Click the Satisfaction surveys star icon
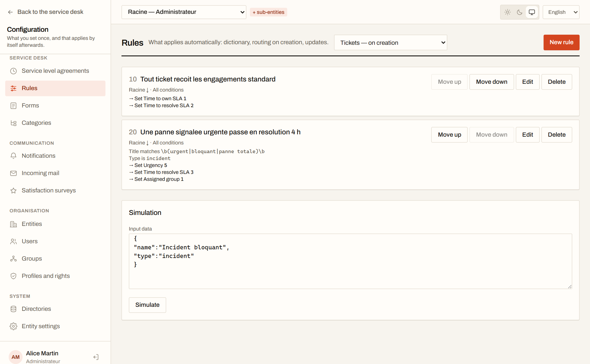Screen dimensions: 590x364 pos(13,191)
